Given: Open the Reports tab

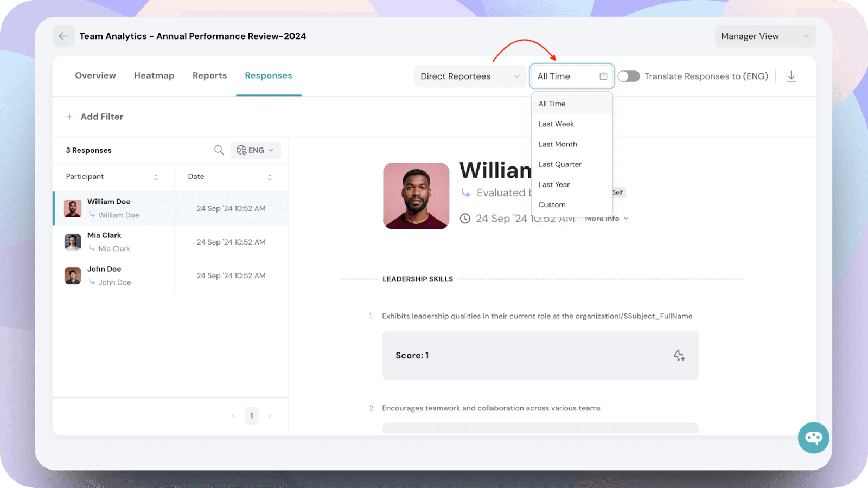Looking at the screenshot, I should [x=209, y=76].
